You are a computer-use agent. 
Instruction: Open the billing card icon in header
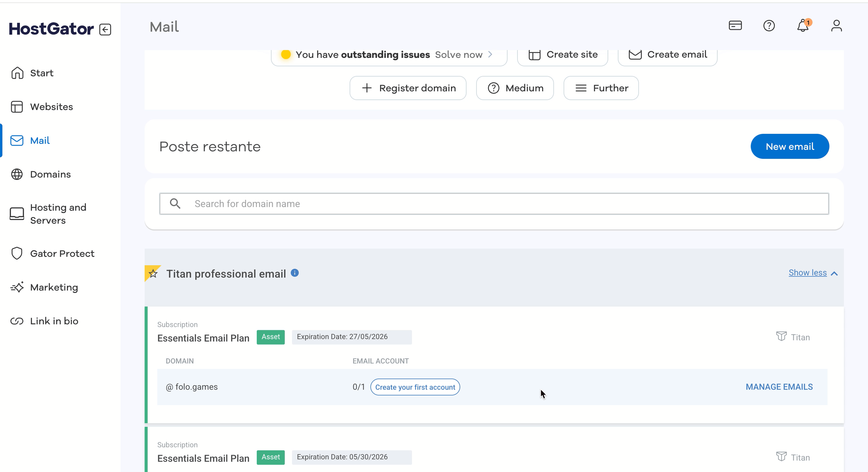tap(735, 26)
